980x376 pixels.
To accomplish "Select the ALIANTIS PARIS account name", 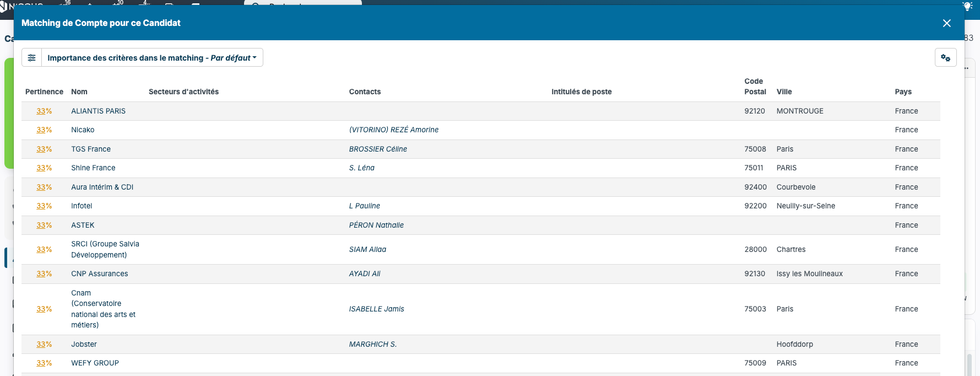I will [x=98, y=111].
